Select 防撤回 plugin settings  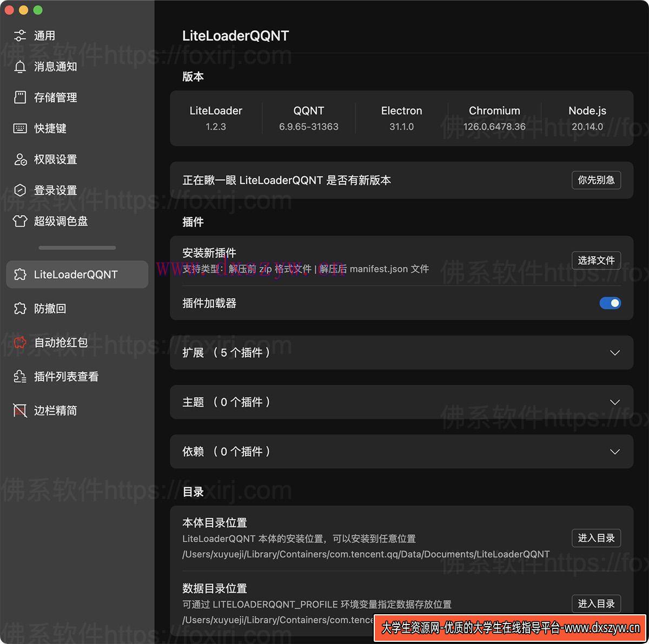tap(77, 308)
